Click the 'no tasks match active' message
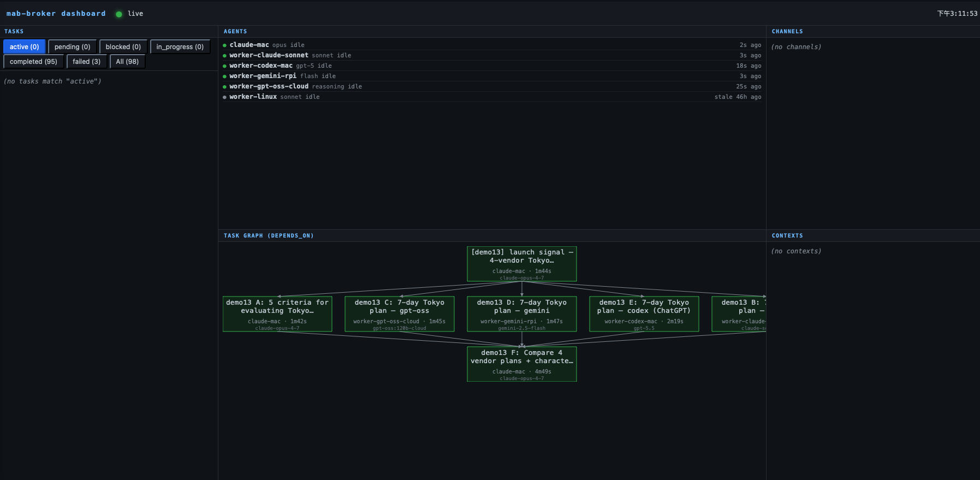The image size is (980, 480). pos(52,81)
